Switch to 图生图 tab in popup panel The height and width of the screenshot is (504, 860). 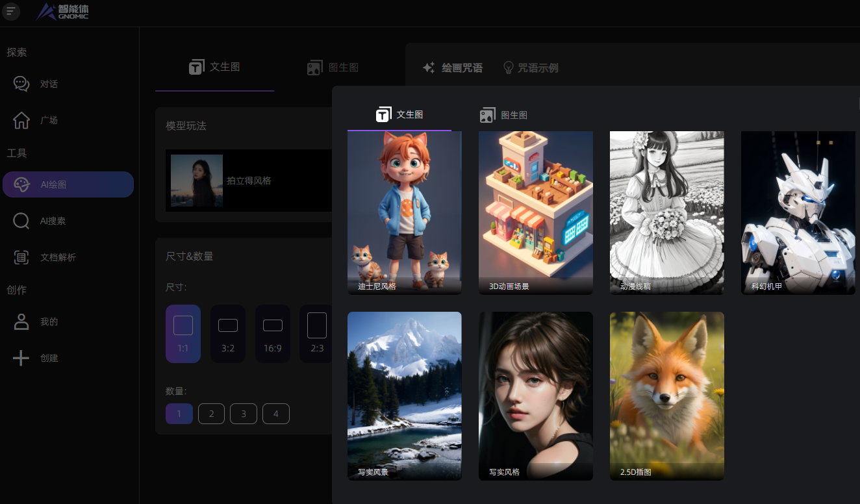click(504, 115)
